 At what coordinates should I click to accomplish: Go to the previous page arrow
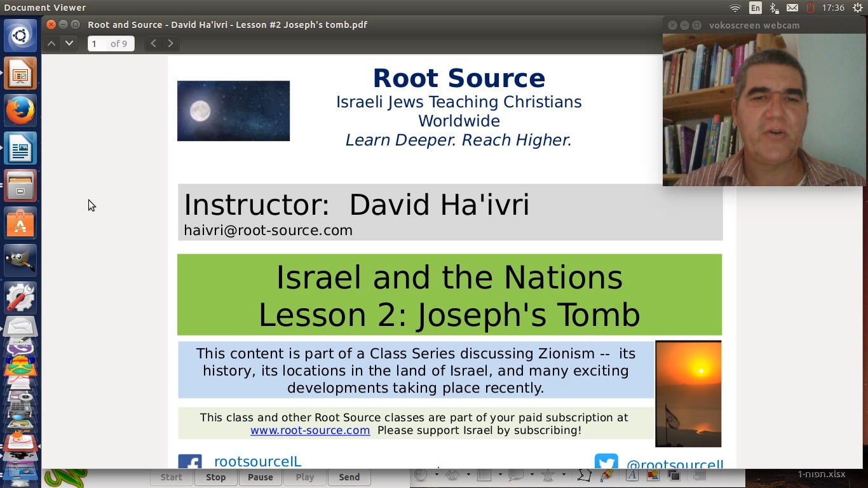tap(52, 43)
